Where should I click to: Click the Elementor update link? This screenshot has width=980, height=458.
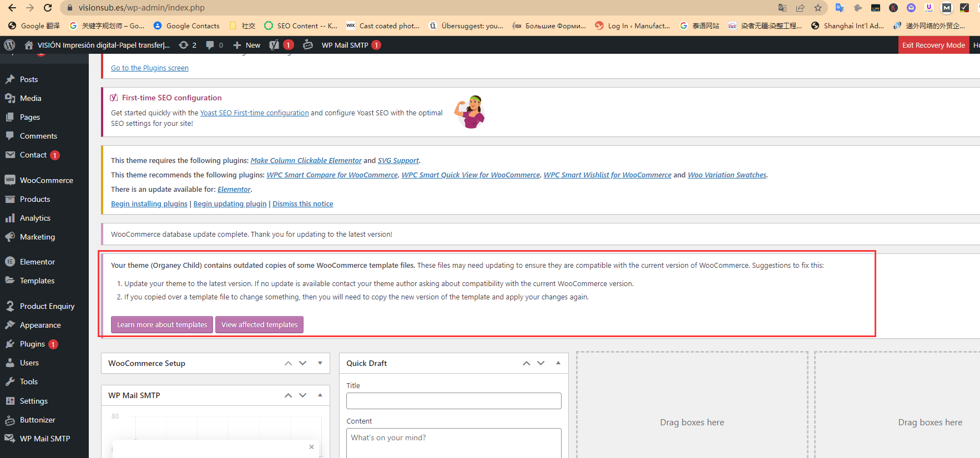(x=234, y=189)
